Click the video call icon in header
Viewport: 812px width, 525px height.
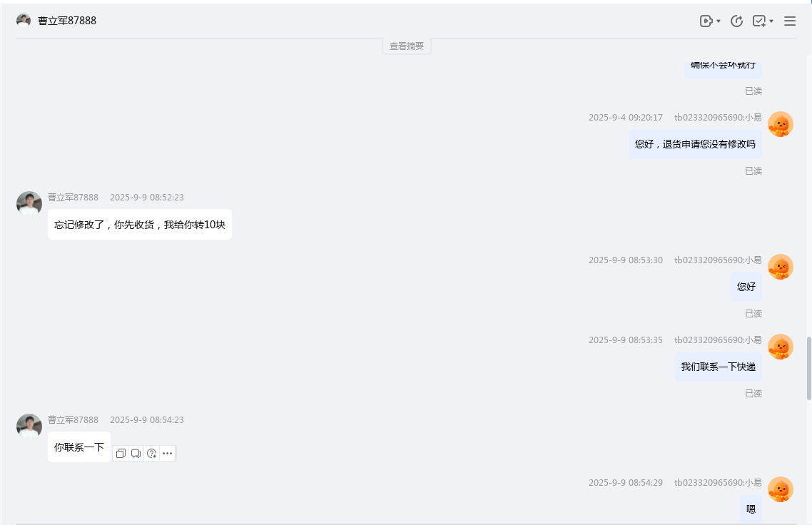(706, 21)
